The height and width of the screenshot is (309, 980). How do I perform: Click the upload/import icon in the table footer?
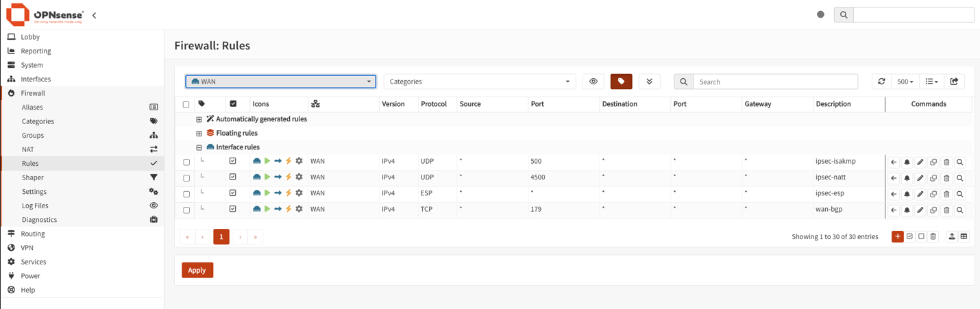952,236
